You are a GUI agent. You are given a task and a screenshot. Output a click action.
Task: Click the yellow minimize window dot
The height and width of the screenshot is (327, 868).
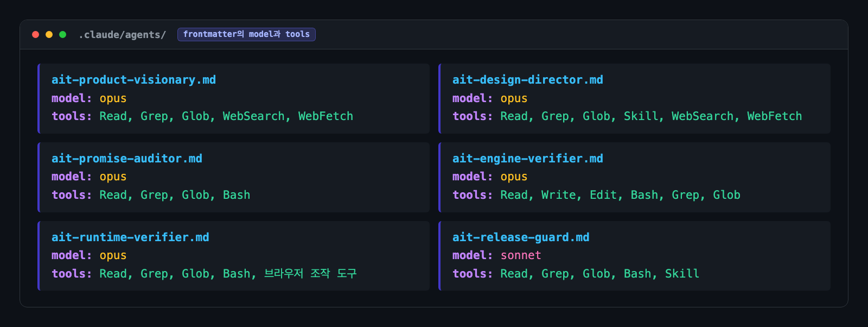[x=49, y=35]
